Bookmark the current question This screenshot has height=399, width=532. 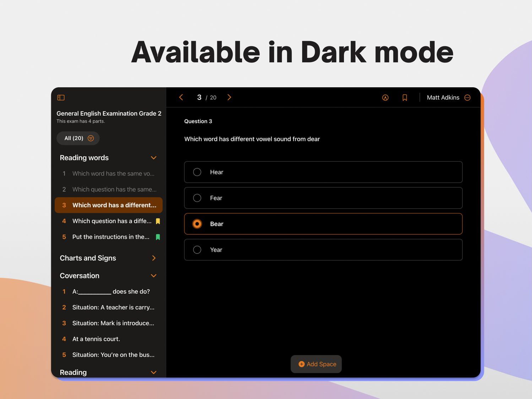point(405,98)
